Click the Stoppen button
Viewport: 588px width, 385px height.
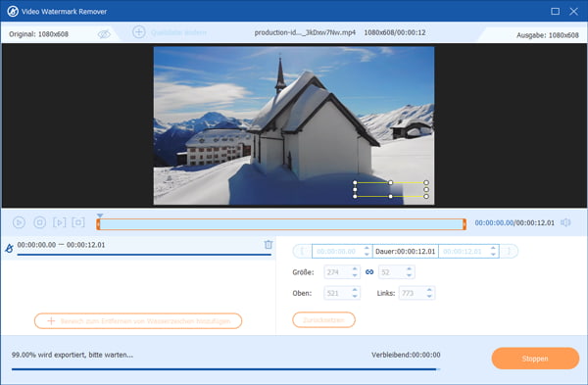click(535, 359)
